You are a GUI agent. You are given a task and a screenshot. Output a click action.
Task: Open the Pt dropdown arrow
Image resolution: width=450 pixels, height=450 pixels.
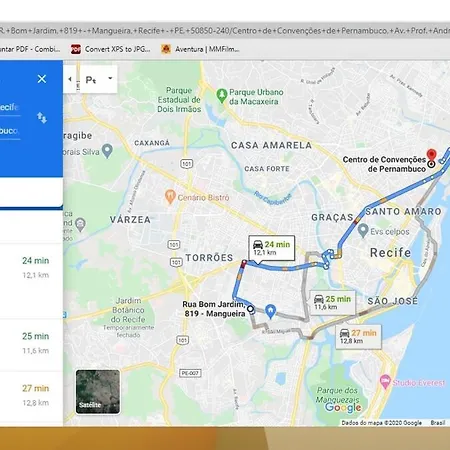click(110, 79)
